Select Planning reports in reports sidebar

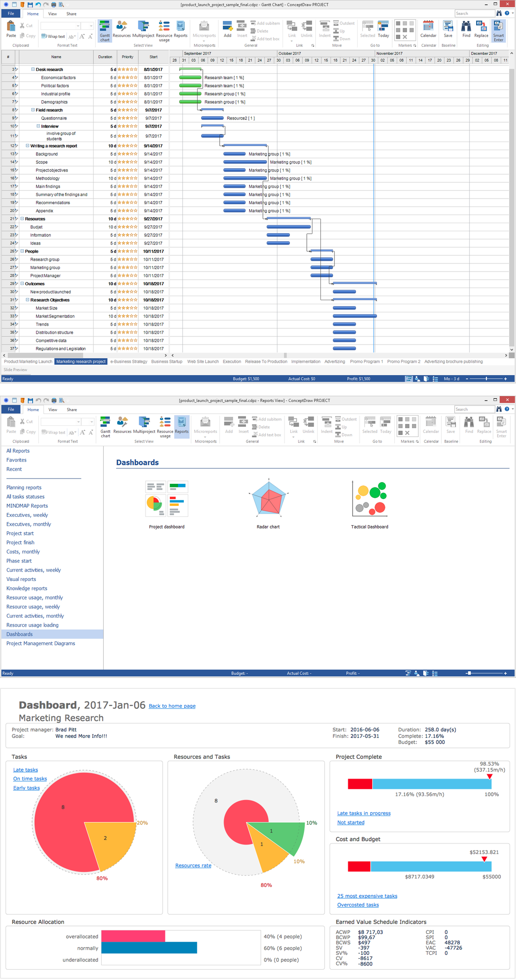coord(24,487)
